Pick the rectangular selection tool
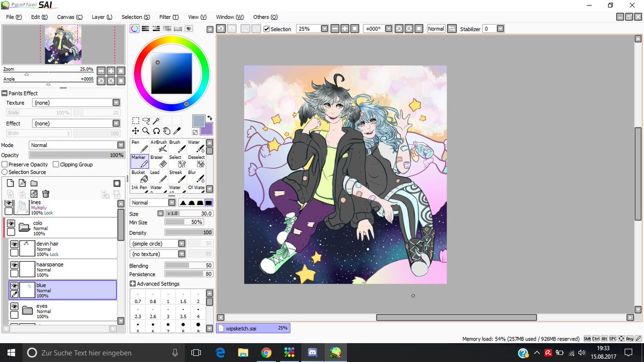The image size is (644, 362). [136, 121]
